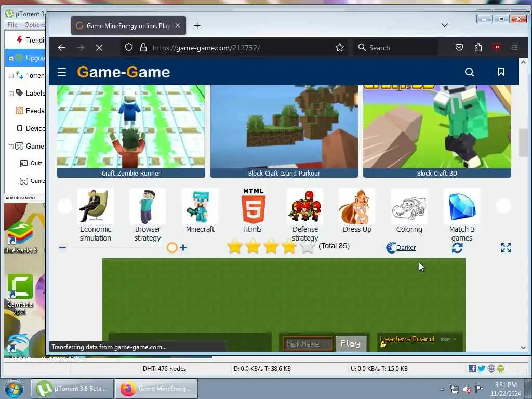Rate the game one star
The image size is (532, 399).
click(x=234, y=246)
